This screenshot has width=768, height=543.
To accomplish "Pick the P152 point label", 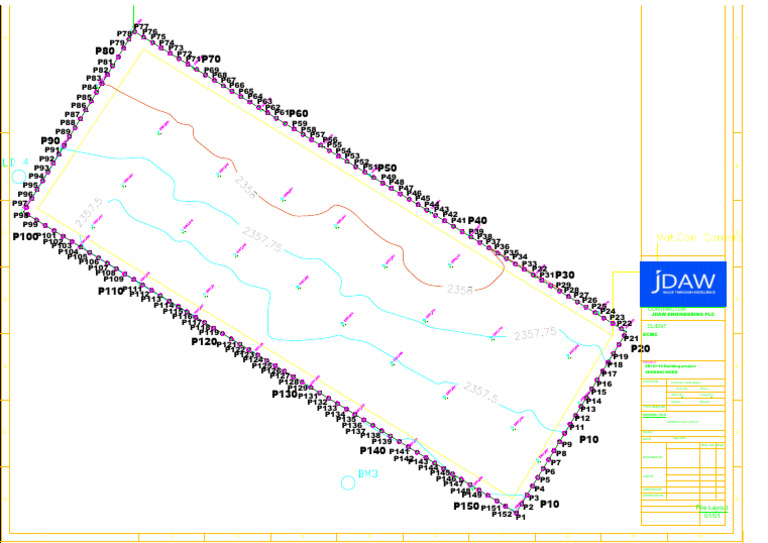I will (x=502, y=515).
